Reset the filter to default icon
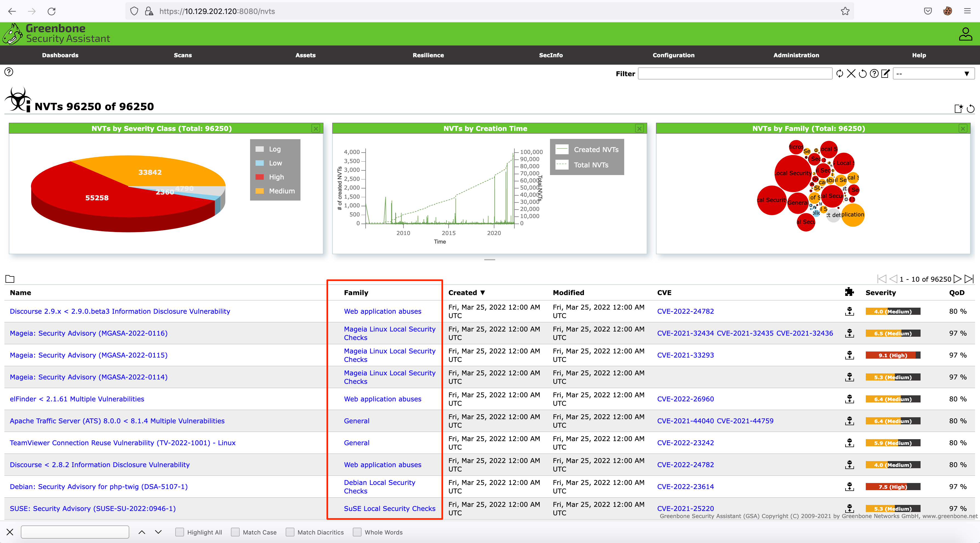 point(863,73)
